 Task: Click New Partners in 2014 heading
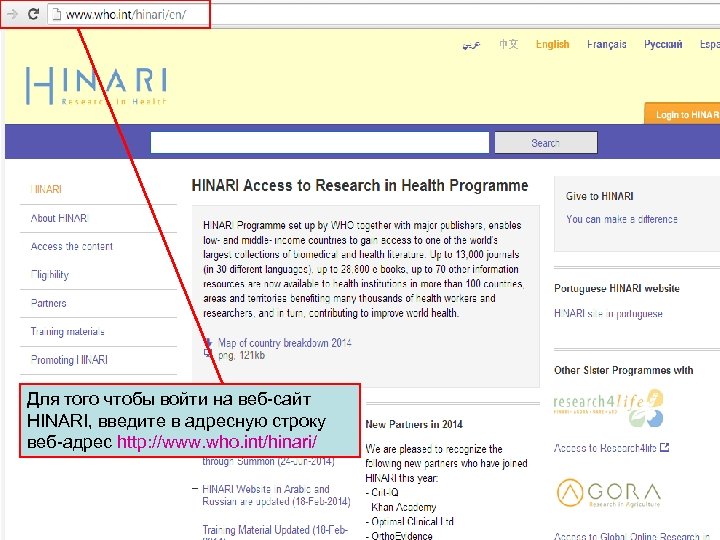click(x=414, y=424)
